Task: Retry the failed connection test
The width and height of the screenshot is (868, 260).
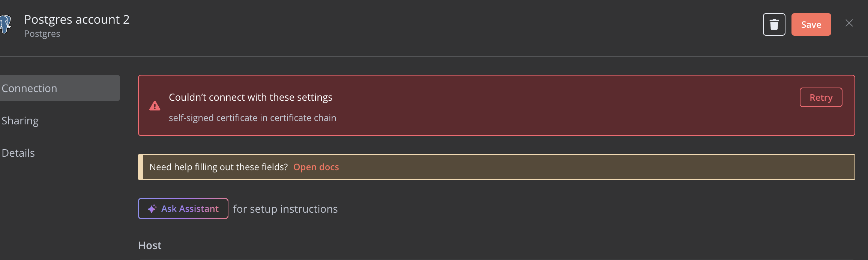Action: 821,97
